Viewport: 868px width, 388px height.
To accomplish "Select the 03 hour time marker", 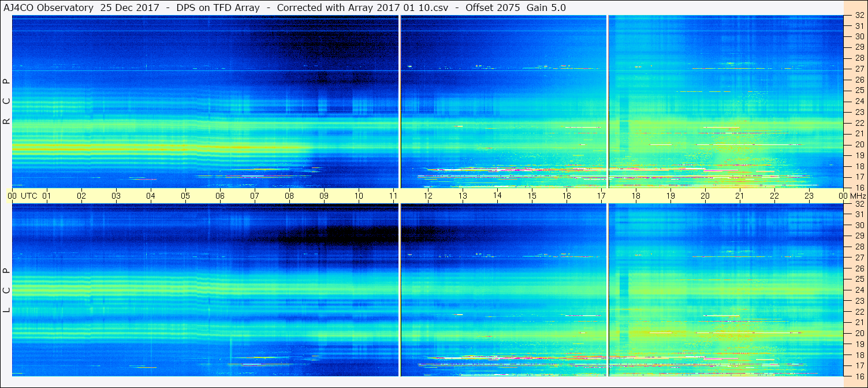I will (x=116, y=196).
